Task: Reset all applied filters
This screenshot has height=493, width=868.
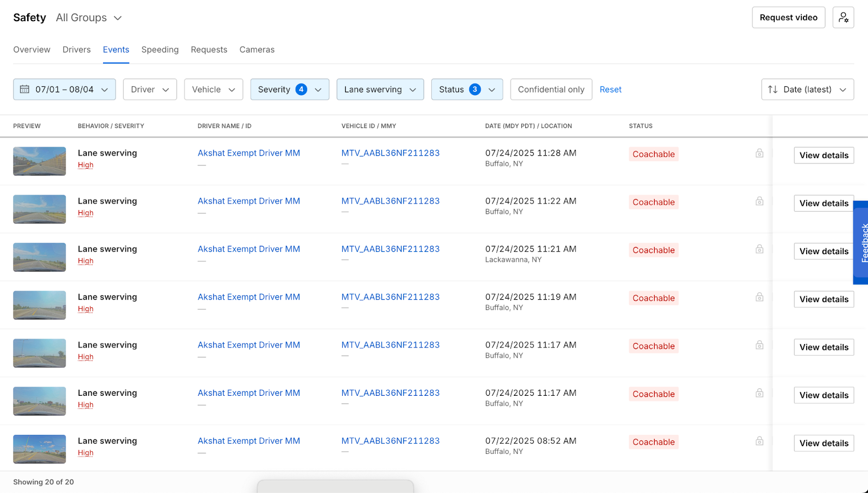Action: (x=610, y=90)
